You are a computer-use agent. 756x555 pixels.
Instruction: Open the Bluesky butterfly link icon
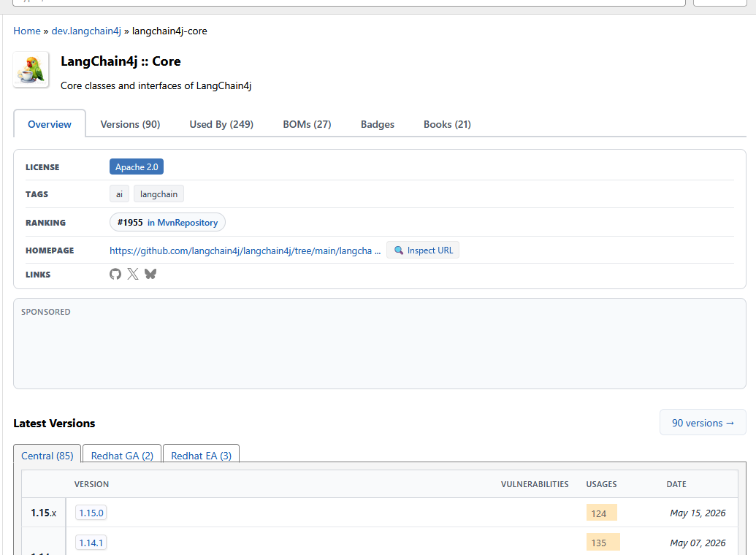[x=150, y=274]
